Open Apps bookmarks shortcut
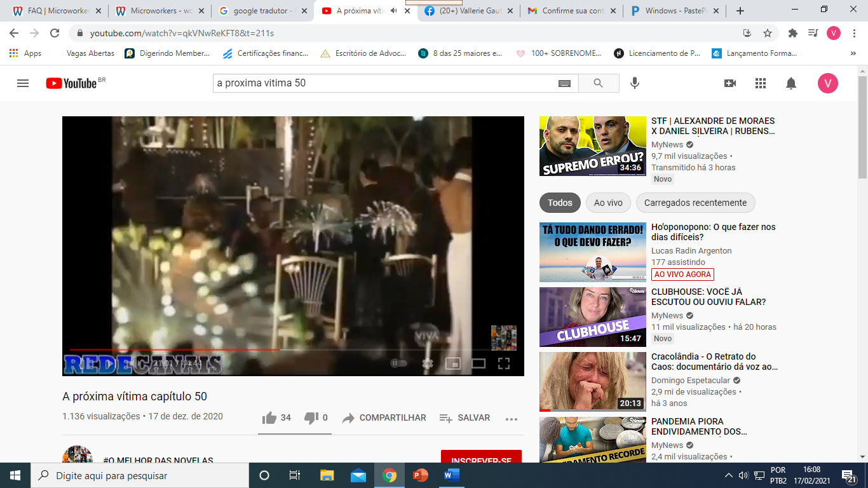This screenshot has height=488, width=868. coord(25,53)
